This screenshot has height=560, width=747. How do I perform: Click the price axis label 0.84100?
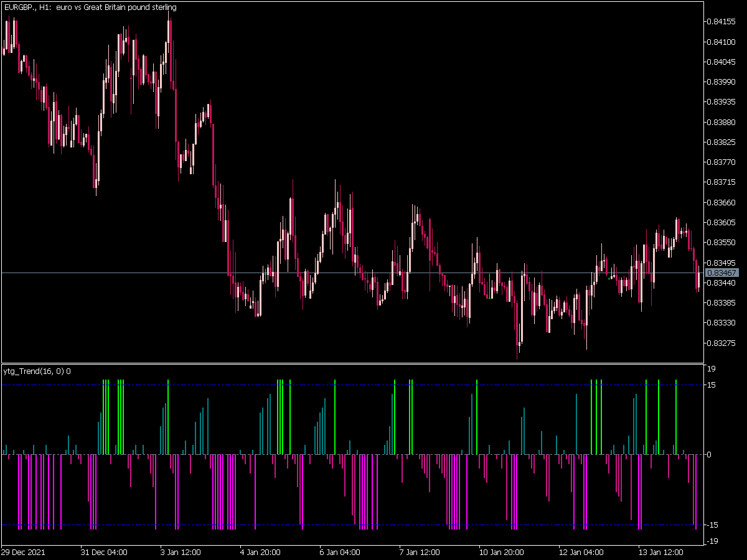coord(721,42)
